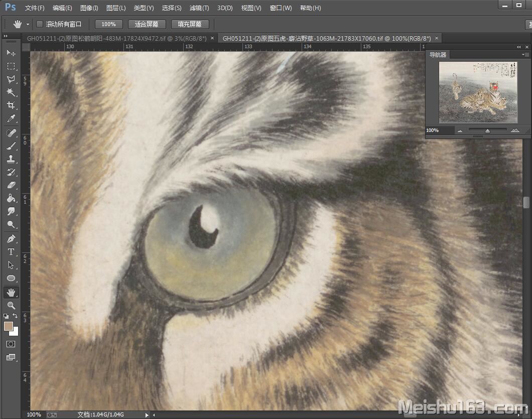This screenshot has height=419, width=532.
Task: Open the 选择(S) menu
Action: 172,8
